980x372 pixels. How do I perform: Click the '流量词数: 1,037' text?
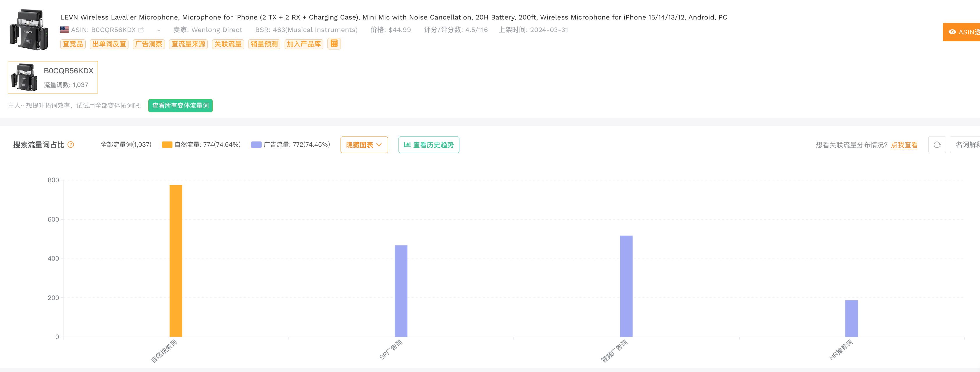click(66, 85)
